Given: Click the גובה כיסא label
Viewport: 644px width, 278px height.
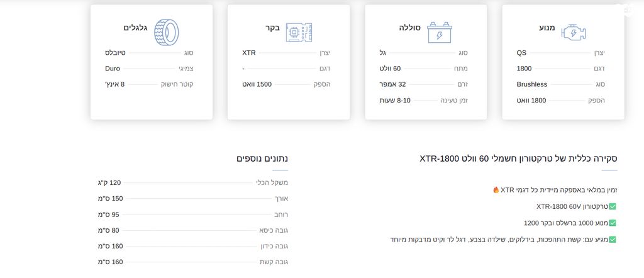Looking at the screenshot, I should [274, 230].
